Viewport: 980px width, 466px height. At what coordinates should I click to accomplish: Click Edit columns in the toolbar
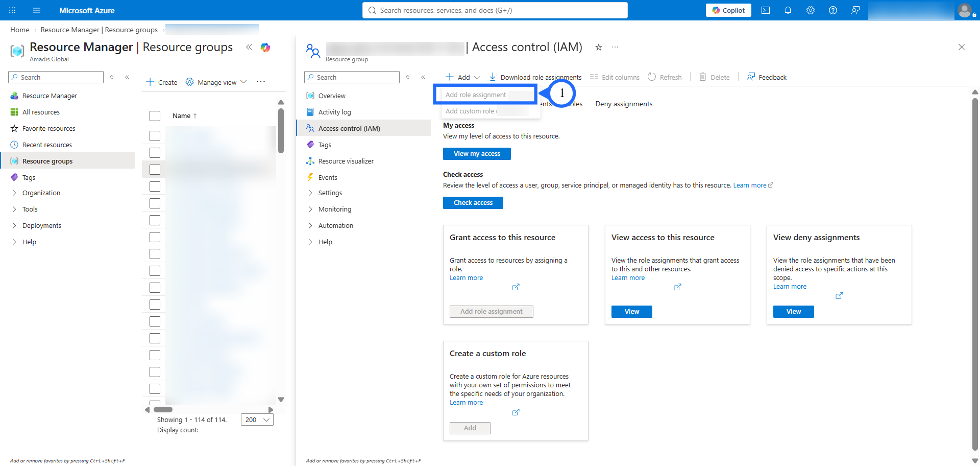[615, 77]
